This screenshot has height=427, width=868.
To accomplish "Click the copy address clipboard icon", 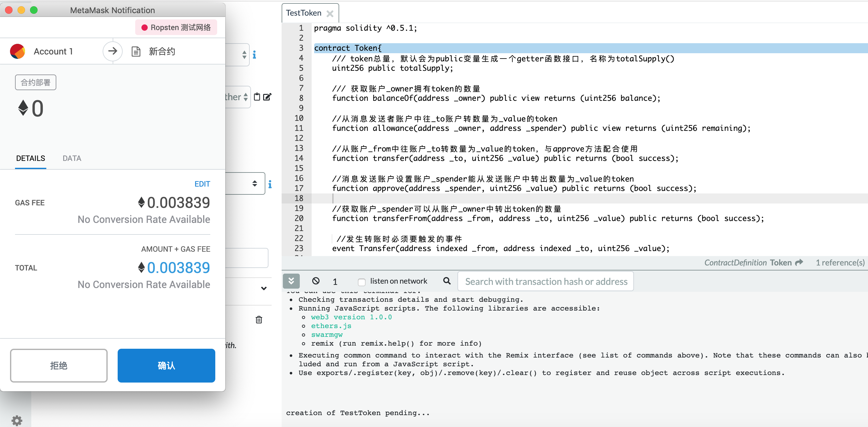I will coord(257,97).
